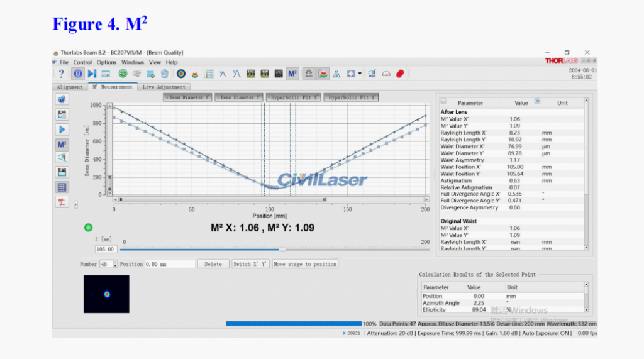
Task: Open the File menu
Action: pyautogui.click(x=64, y=62)
